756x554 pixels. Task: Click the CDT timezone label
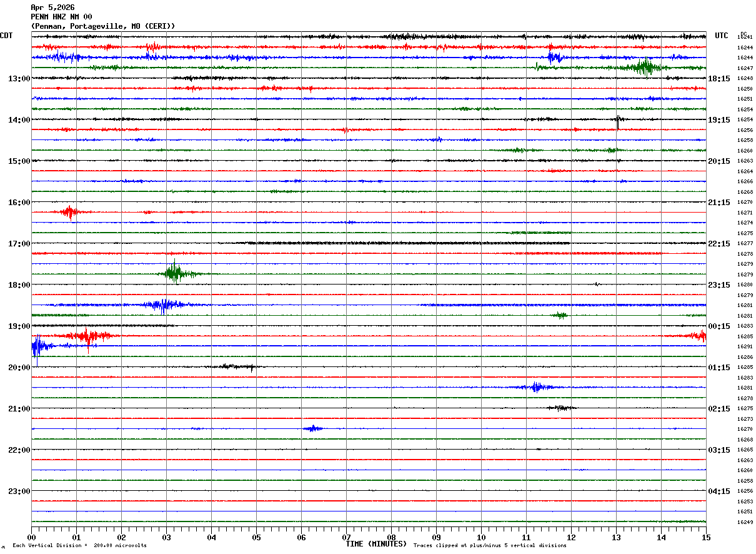pyautogui.click(x=6, y=36)
